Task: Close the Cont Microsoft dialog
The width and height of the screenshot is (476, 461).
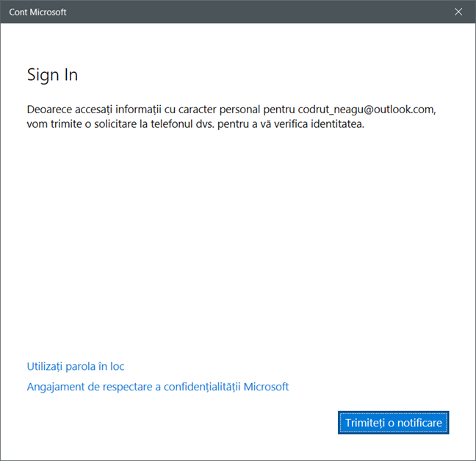Action: tap(458, 12)
